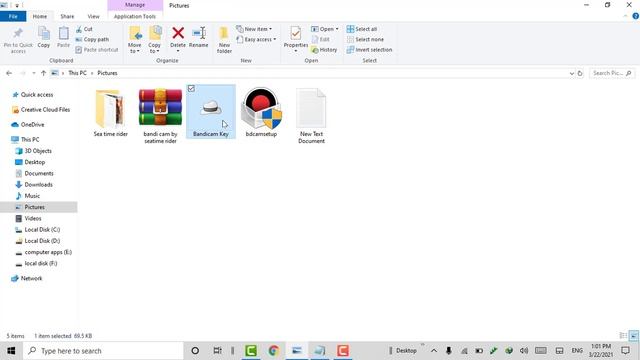This screenshot has width=640, height=360.
Task: Open the Copy to menu
Action: point(154,40)
